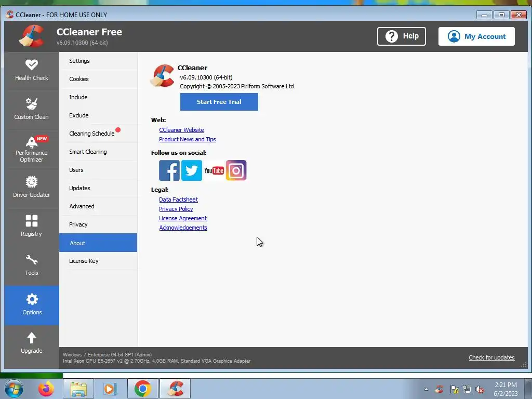This screenshot has height=399, width=532.
Task: Click the Help button
Action: click(402, 36)
